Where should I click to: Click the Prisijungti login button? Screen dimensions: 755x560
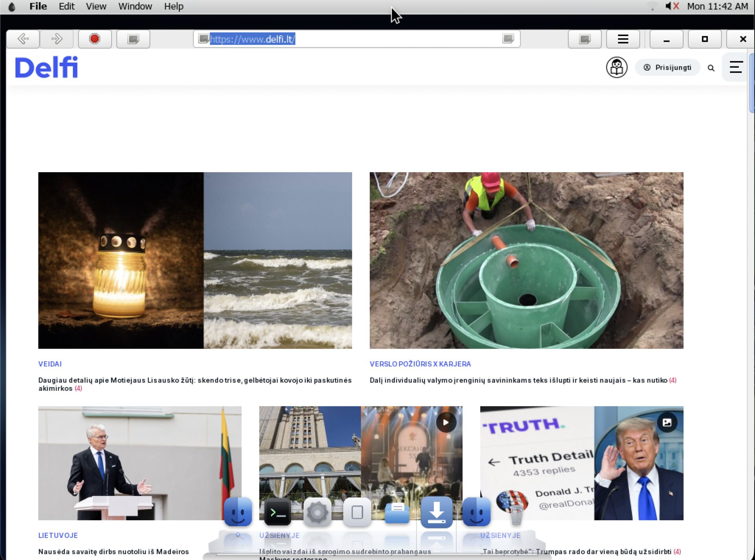[667, 68]
